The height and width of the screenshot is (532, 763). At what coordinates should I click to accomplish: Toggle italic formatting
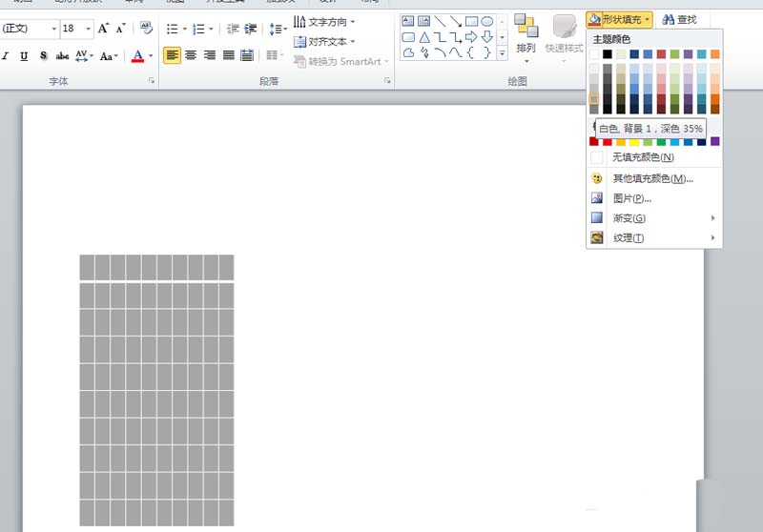[6, 56]
